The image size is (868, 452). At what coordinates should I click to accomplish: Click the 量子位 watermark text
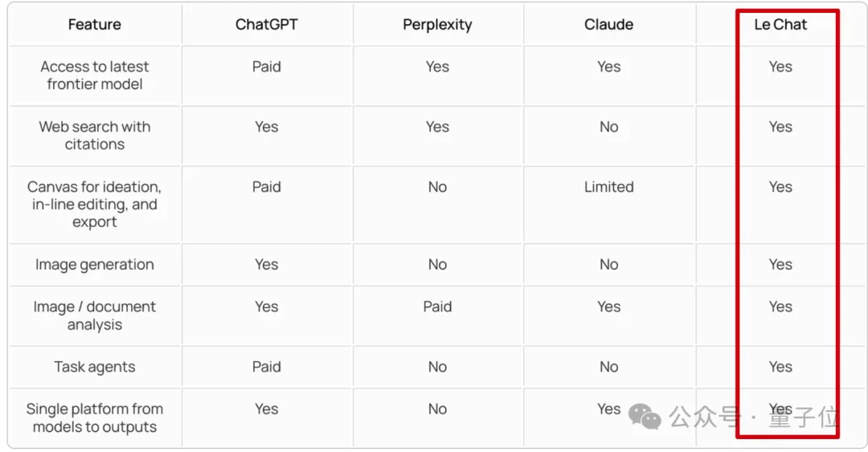[803, 417]
